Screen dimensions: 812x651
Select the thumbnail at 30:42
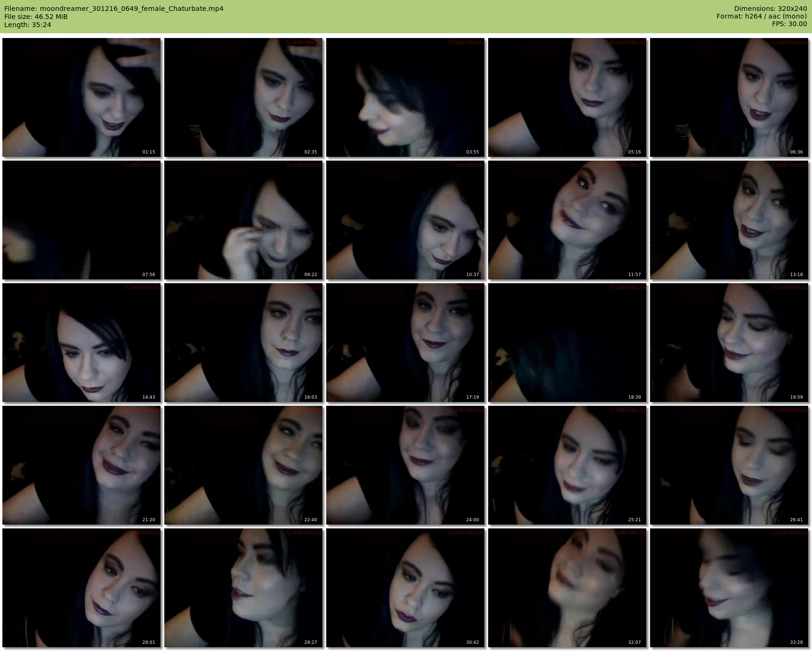tap(406, 588)
